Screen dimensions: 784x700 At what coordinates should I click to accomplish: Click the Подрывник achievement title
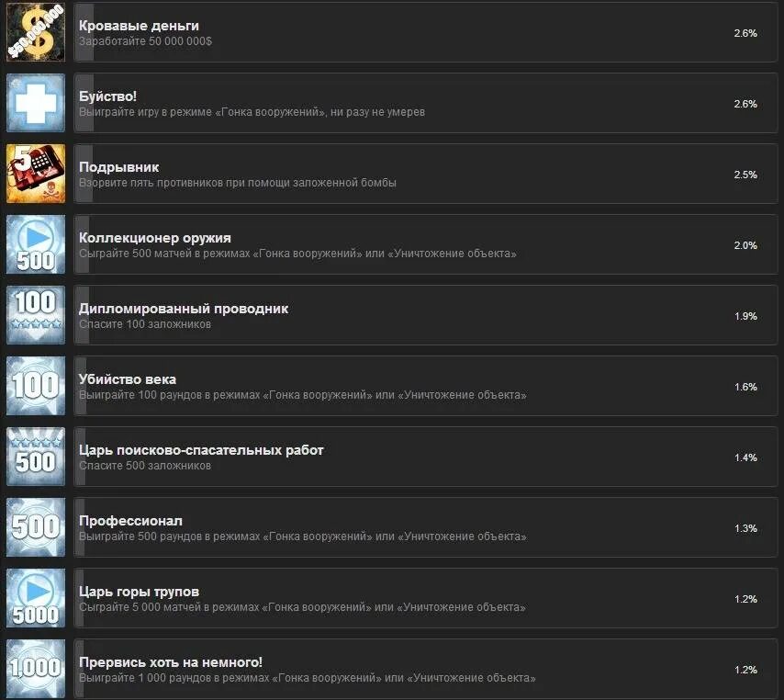pyautogui.click(x=118, y=167)
